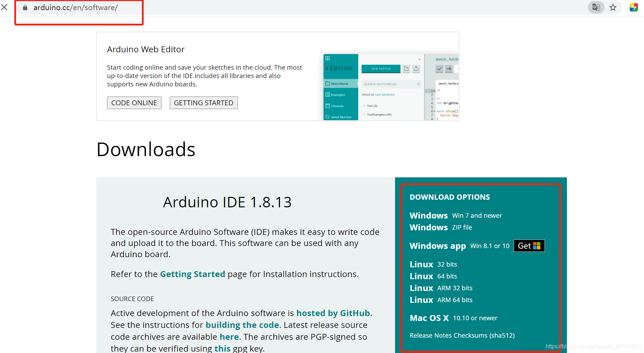The image size is (644, 353).
Task: Open the building the code link
Action: click(x=242, y=325)
